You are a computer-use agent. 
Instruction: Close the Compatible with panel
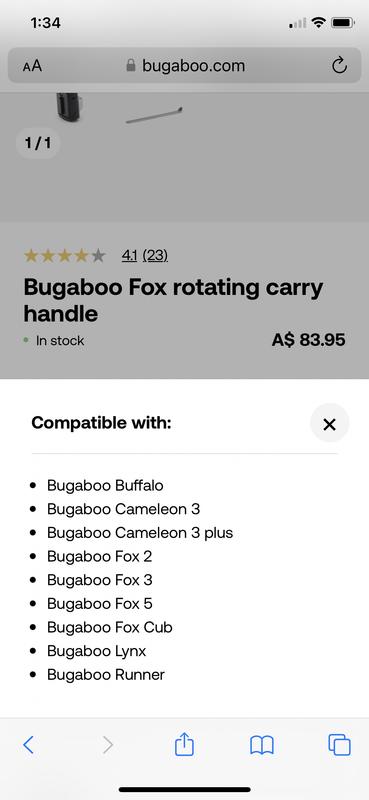pos(330,423)
